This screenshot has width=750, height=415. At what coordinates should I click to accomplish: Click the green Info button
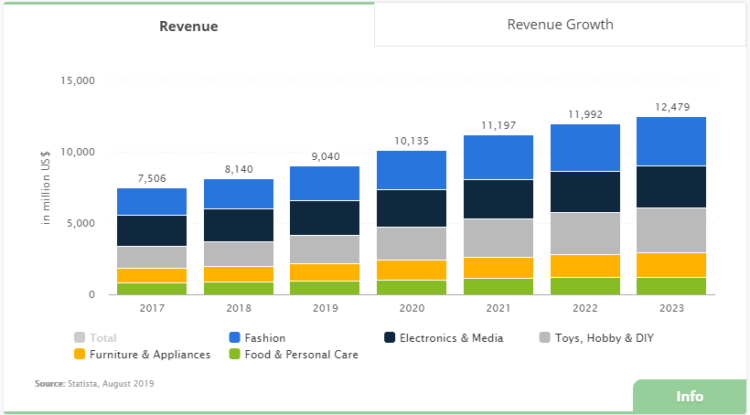[x=689, y=396]
